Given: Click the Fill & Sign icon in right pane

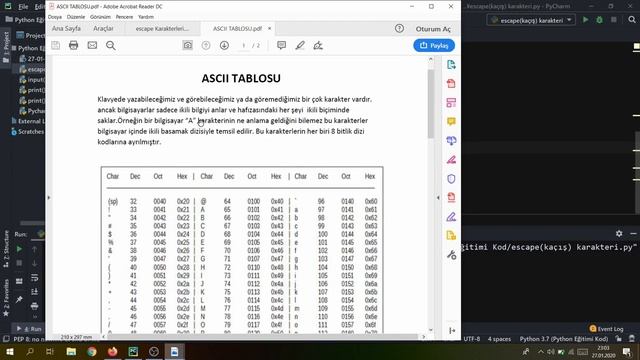Looking at the screenshot, I should click(451, 217).
